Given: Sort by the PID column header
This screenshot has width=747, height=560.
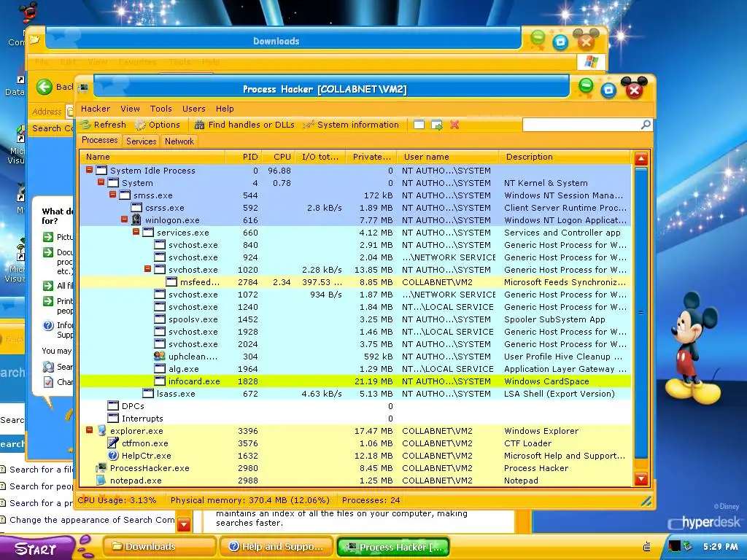Looking at the screenshot, I should [243, 157].
